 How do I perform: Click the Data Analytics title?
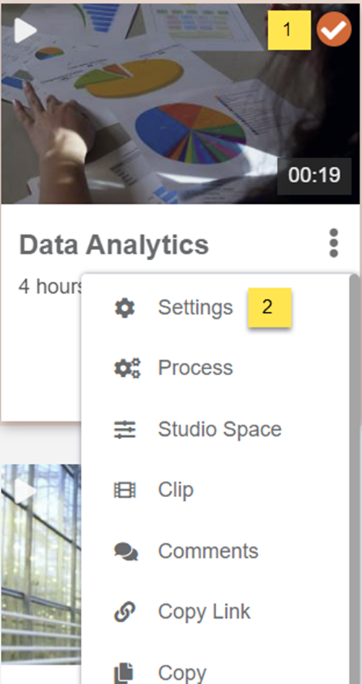click(114, 245)
